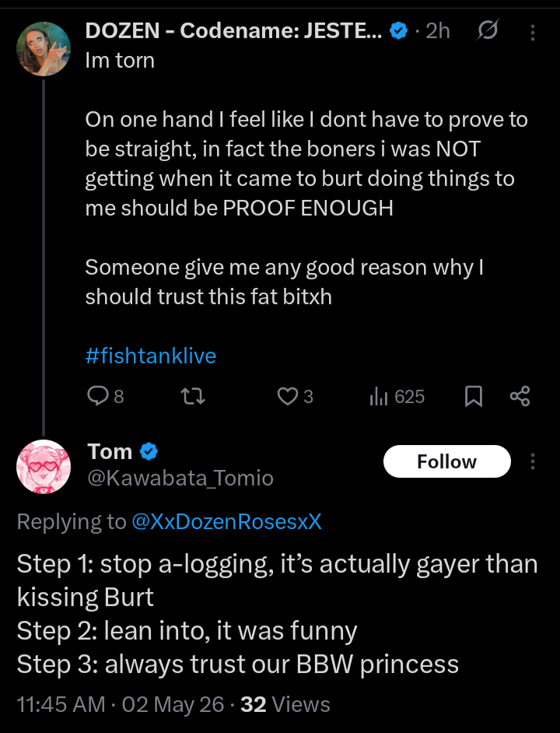This screenshot has height=733, width=560.
Task: Follow Tom's account
Action: pyautogui.click(x=447, y=461)
